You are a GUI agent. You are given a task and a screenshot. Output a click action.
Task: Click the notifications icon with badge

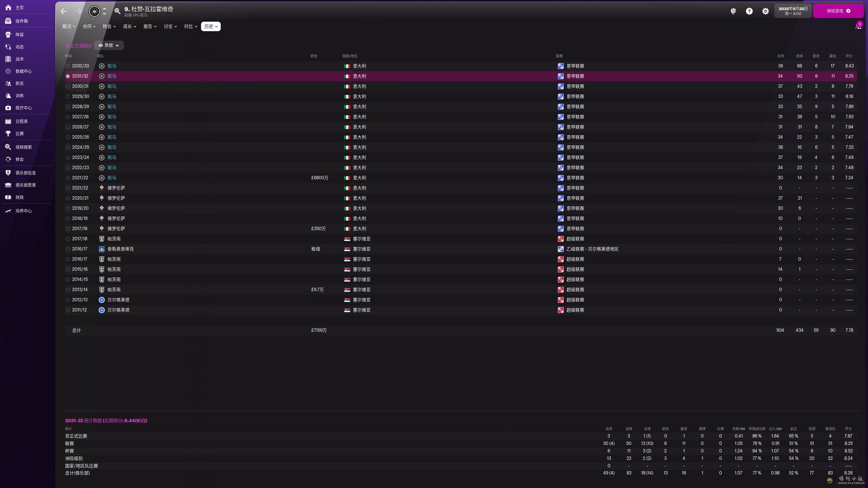[858, 26]
